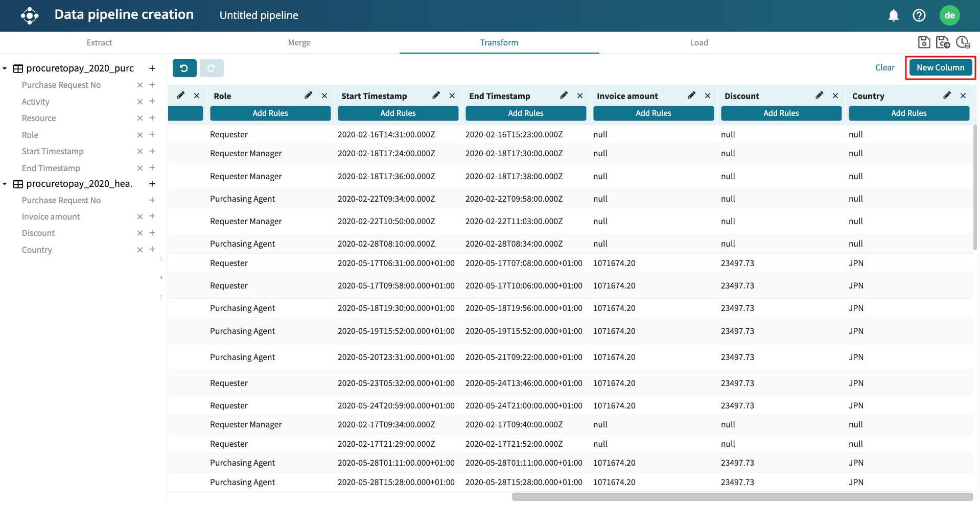Add the Activity field with plus icon

(152, 102)
